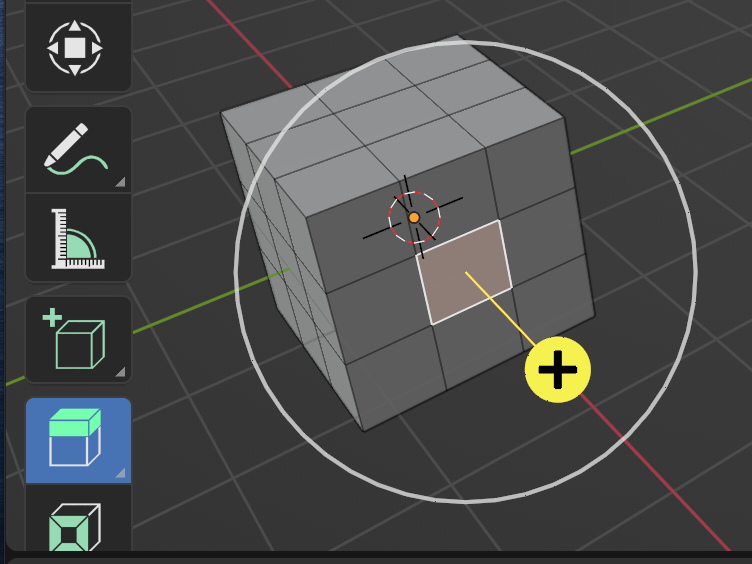Image resolution: width=752 pixels, height=564 pixels.
Task: Select the Measure ruler tool
Action: click(78, 238)
